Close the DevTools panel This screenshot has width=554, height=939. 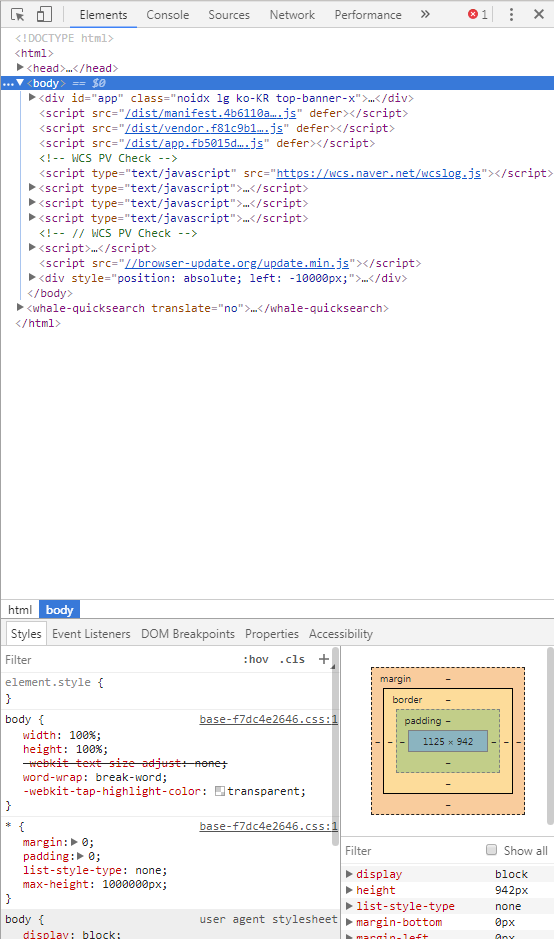click(539, 14)
